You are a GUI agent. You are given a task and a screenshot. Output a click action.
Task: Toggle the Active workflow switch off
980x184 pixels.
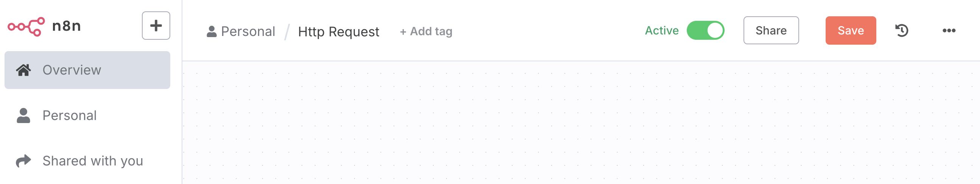(x=705, y=30)
